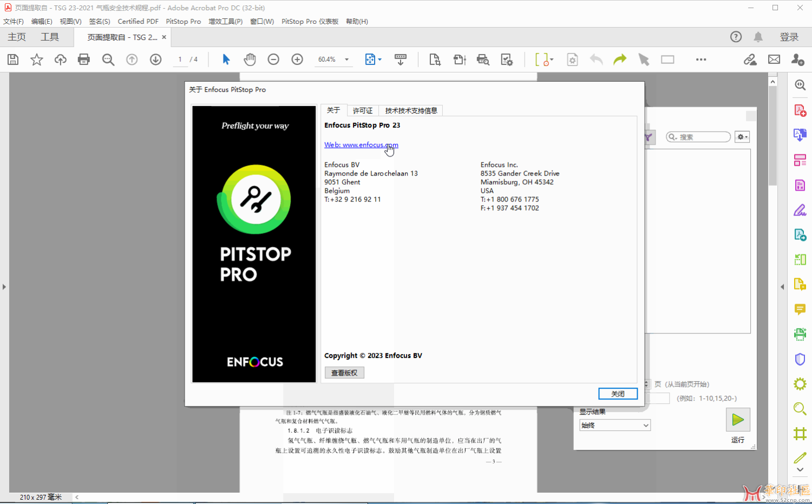Open the 文件(F) menu
This screenshot has width=812, height=504.
click(14, 22)
